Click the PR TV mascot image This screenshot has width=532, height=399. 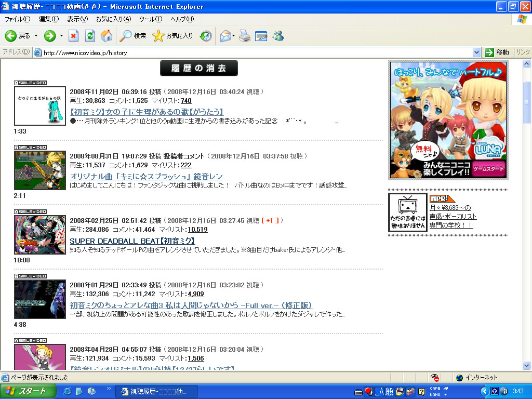click(x=407, y=212)
